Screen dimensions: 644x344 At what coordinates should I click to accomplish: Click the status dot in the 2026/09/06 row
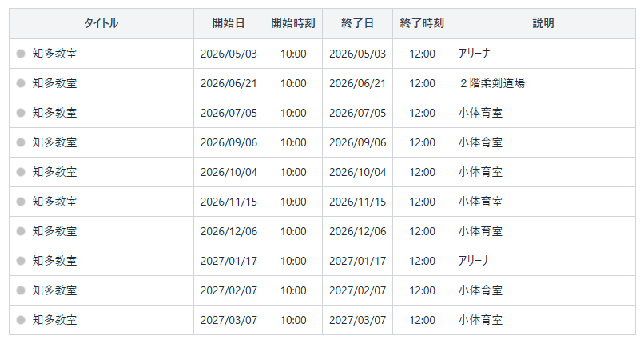(21, 142)
